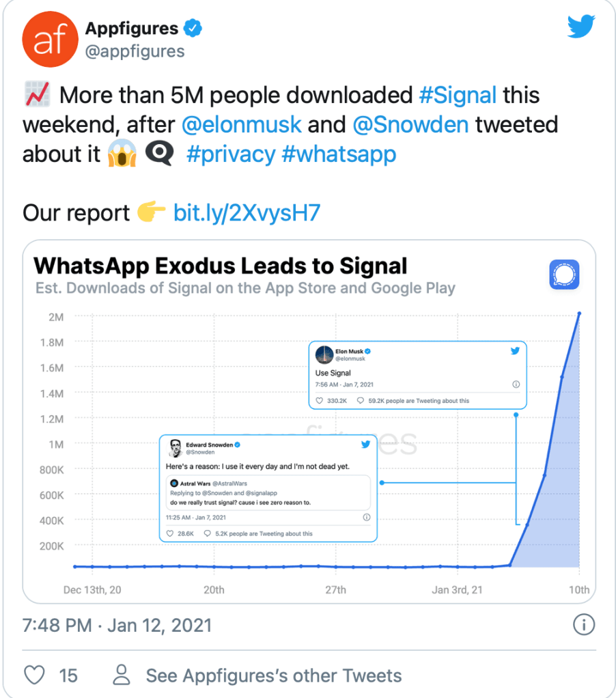Open the @Snowden mention link

point(410,125)
